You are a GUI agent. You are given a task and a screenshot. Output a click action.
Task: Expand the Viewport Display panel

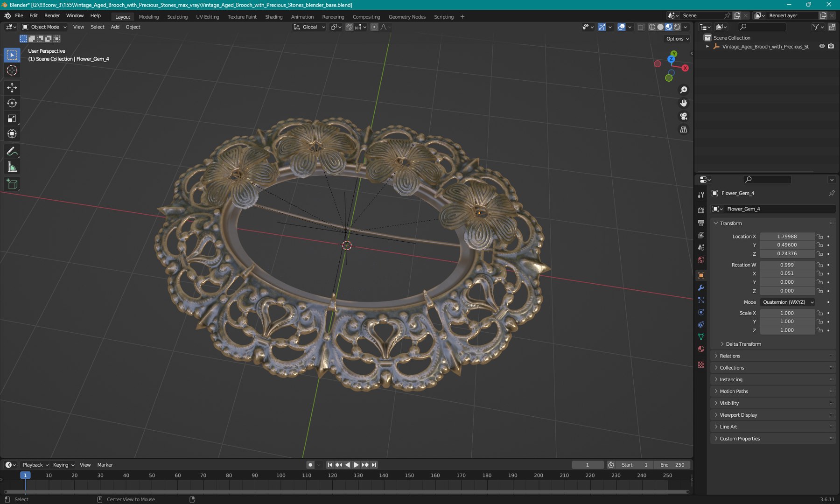coord(738,415)
